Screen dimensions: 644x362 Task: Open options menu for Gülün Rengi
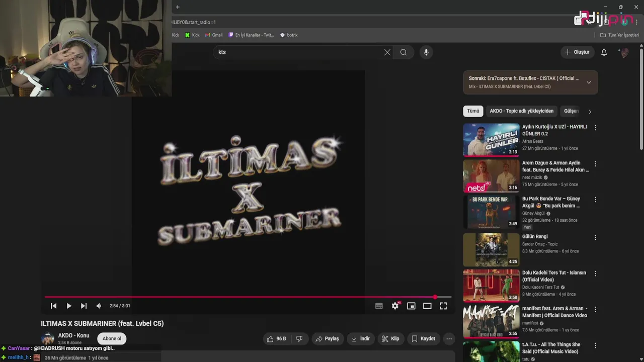595,237
